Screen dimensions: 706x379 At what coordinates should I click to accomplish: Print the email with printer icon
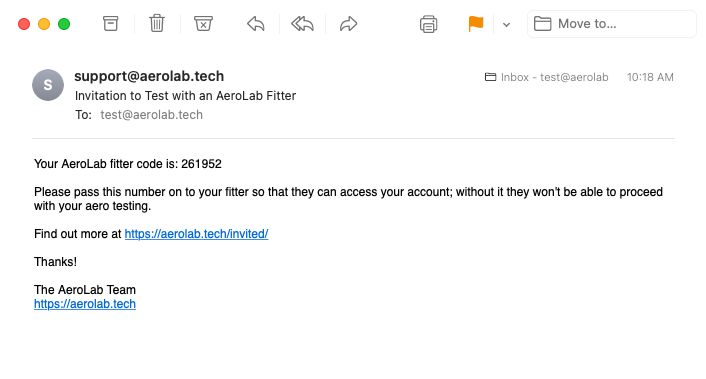coord(428,24)
